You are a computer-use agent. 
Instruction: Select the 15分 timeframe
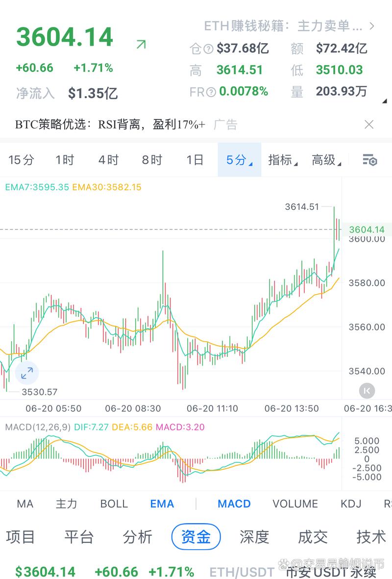point(22,160)
